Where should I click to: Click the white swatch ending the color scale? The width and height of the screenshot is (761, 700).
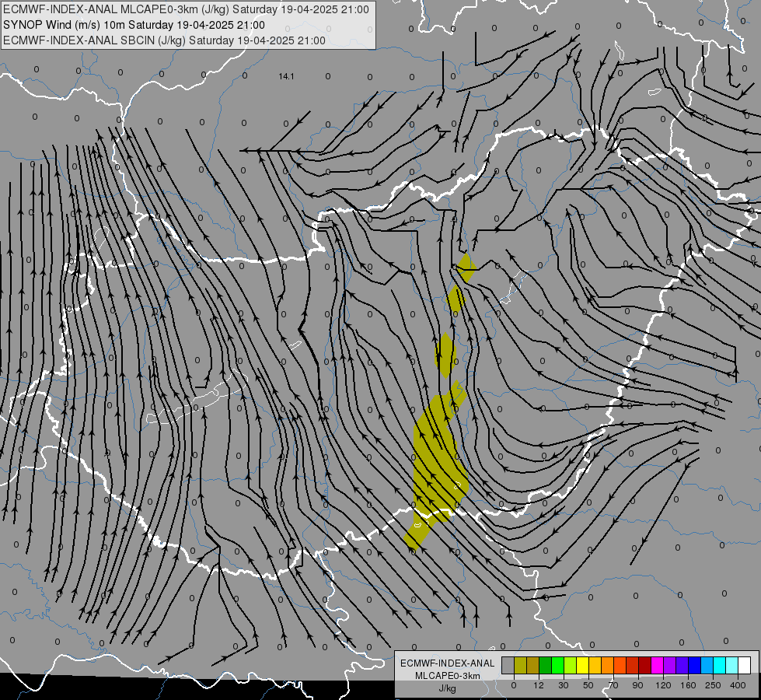tap(744, 665)
